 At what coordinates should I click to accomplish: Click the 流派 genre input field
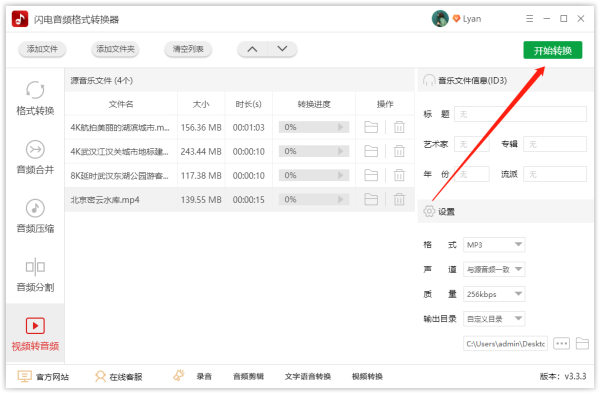(555, 174)
